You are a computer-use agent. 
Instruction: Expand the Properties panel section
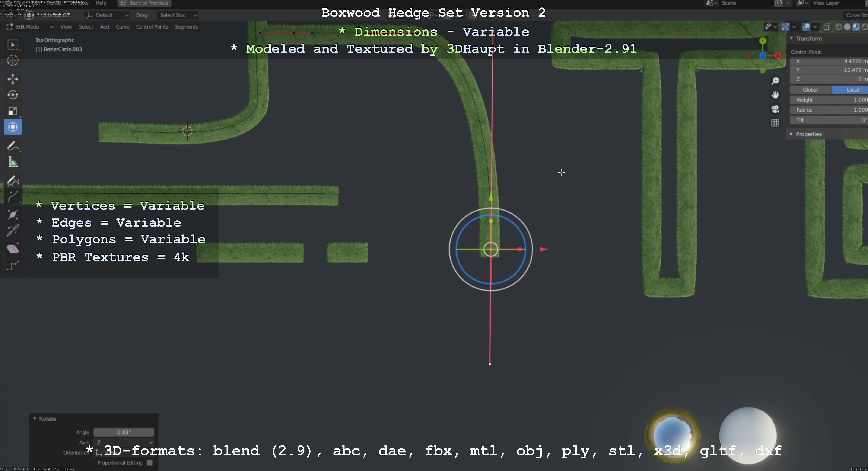[808, 134]
